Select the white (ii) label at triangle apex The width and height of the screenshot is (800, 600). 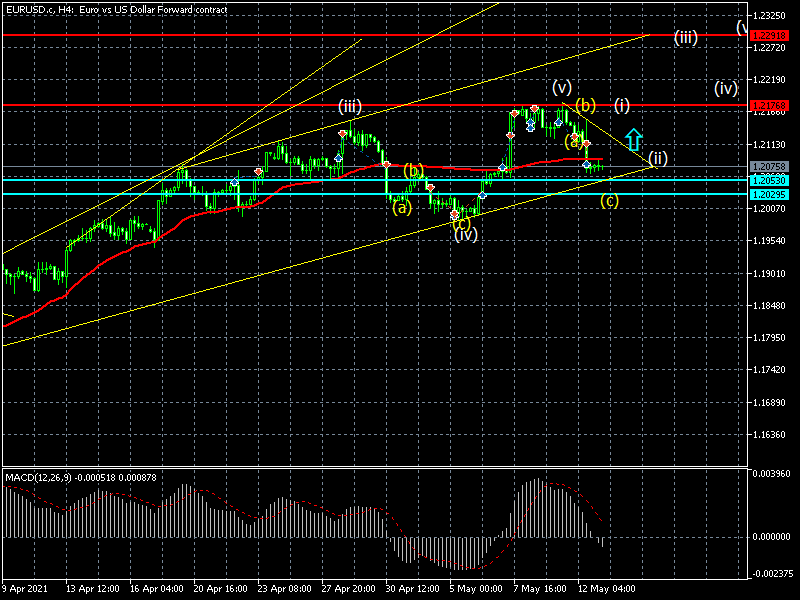click(657, 158)
